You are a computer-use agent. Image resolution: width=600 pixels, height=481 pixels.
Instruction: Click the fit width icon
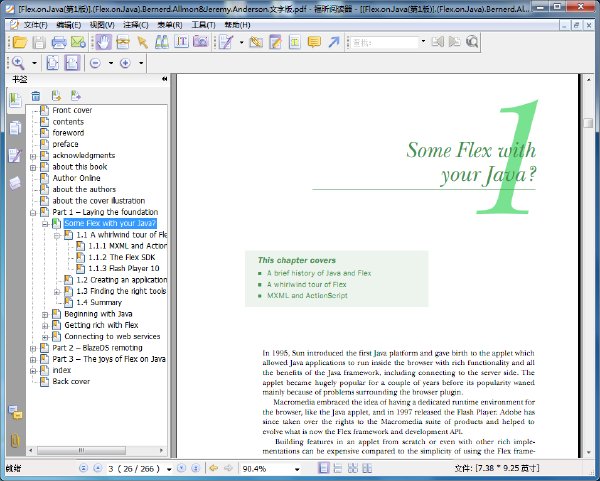(x=72, y=63)
